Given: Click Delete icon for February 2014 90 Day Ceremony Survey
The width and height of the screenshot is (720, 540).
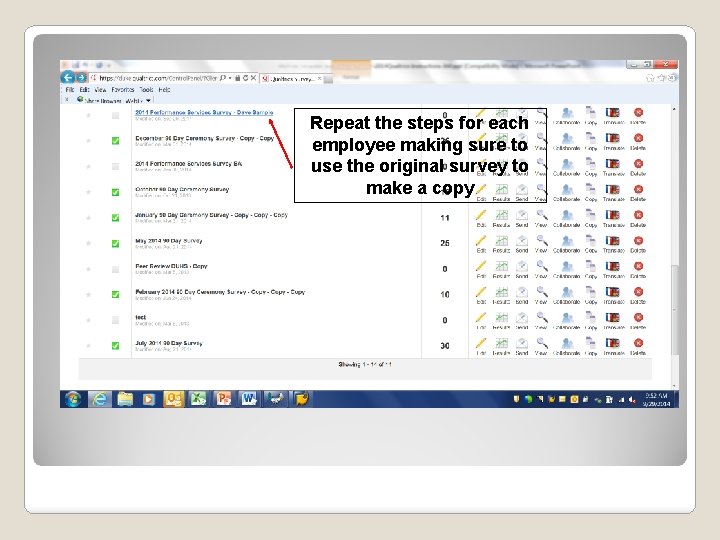Looking at the screenshot, I should point(638,292).
